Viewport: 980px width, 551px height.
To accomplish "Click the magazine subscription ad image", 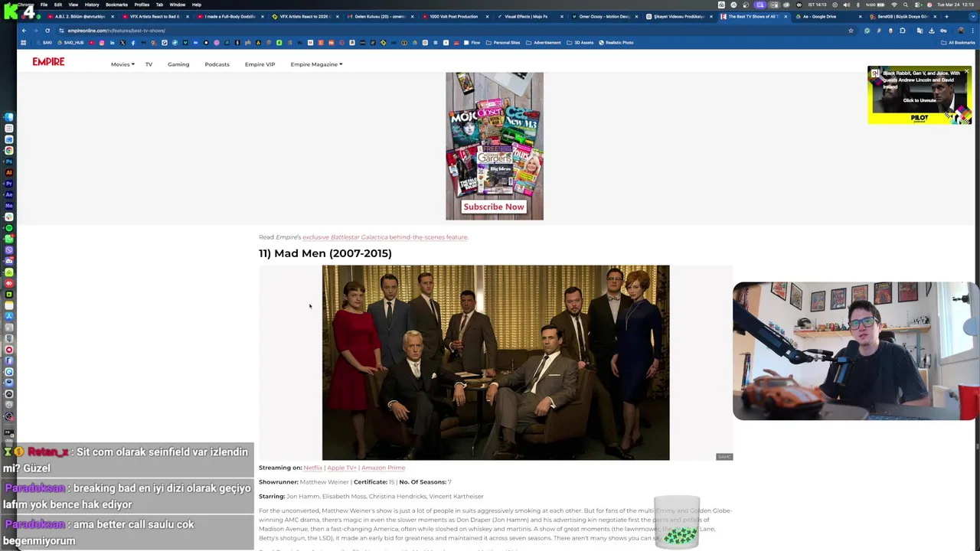I will pyautogui.click(x=495, y=146).
